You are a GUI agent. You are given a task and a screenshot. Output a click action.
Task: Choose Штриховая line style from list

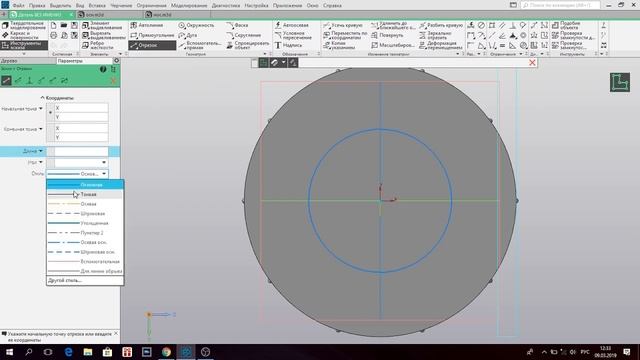coord(85,213)
